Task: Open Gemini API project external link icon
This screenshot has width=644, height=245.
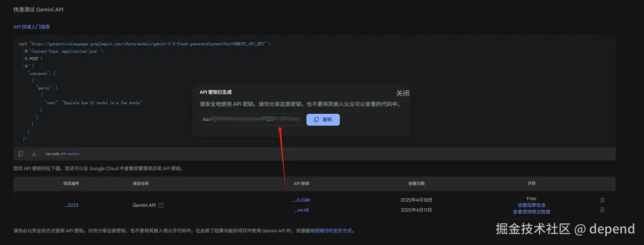Action: click(161, 205)
